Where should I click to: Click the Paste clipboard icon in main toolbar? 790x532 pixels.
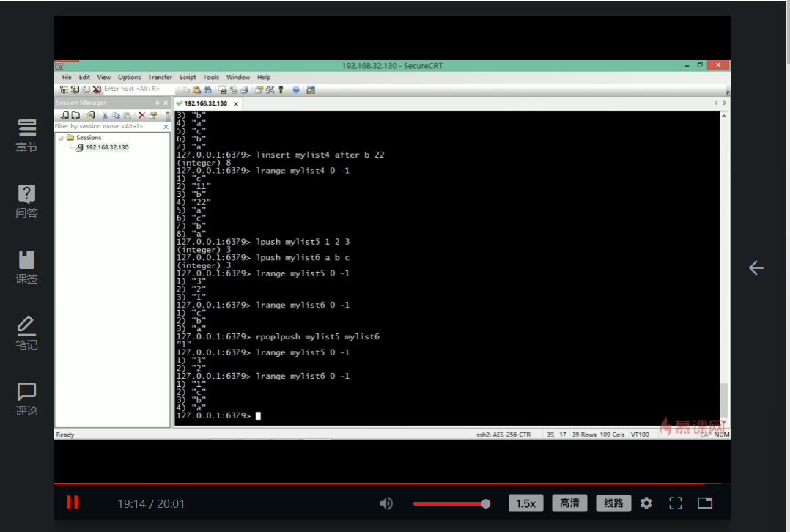[x=196, y=89]
